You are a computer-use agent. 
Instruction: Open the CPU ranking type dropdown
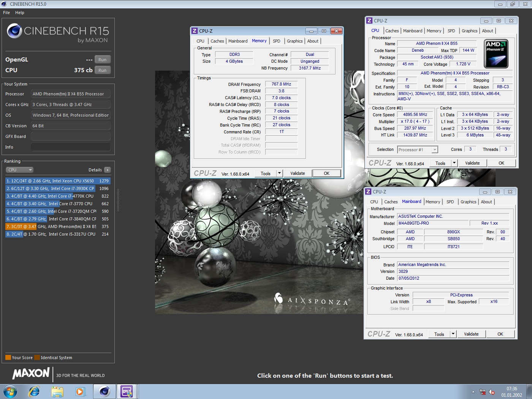(x=19, y=170)
